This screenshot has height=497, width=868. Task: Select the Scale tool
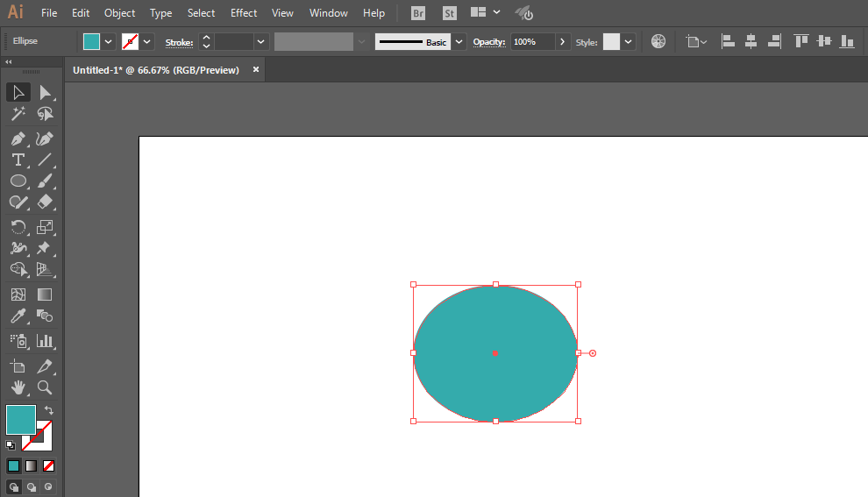pos(45,227)
